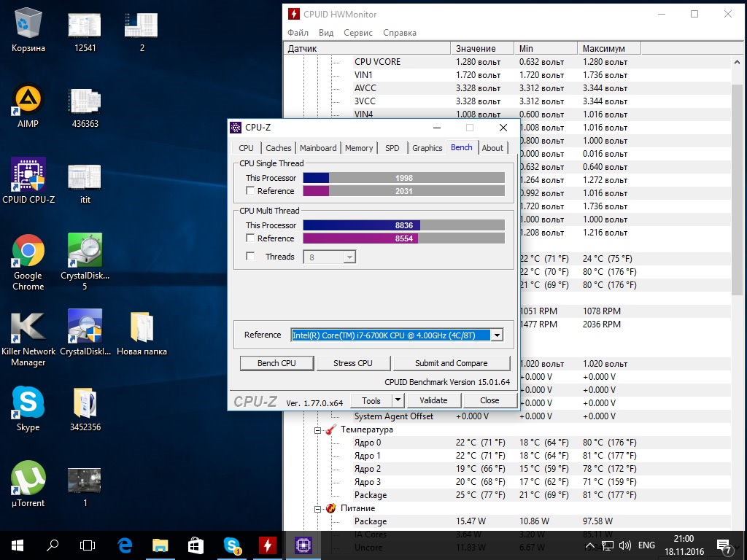Click the Close button in CPU-Z
Image resolution: width=747 pixels, height=560 pixels.
(x=489, y=400)
